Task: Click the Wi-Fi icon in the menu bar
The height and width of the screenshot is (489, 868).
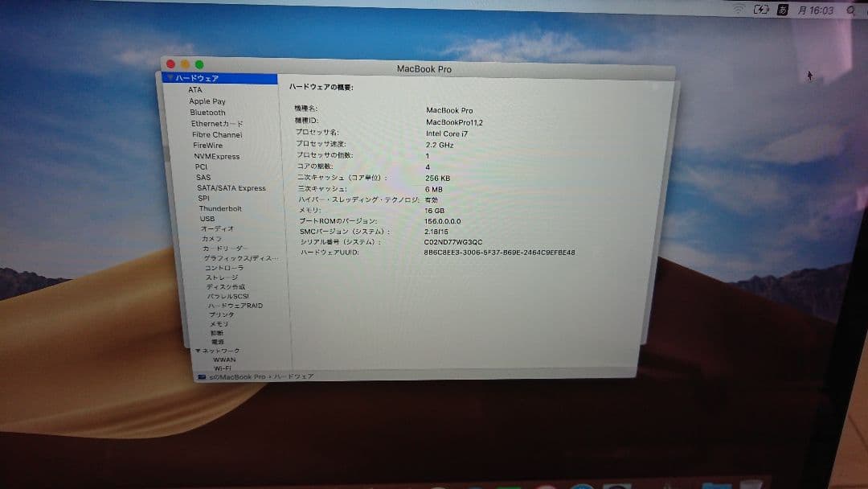Action: (x=739, y=10)
